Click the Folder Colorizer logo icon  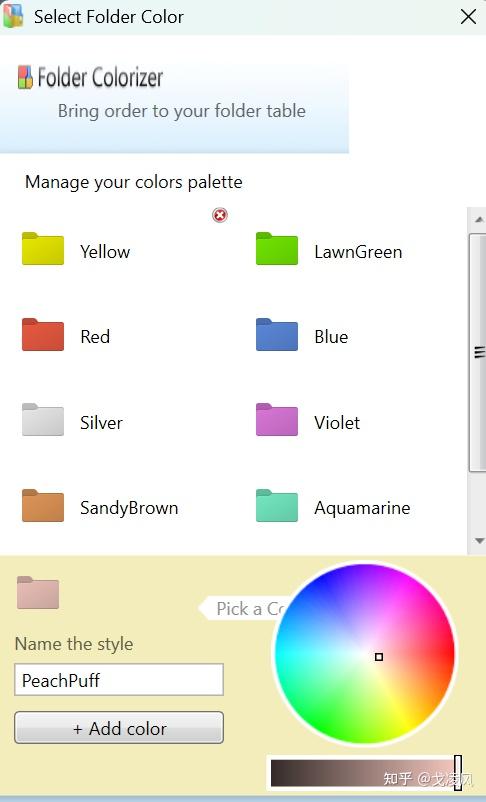25,77
